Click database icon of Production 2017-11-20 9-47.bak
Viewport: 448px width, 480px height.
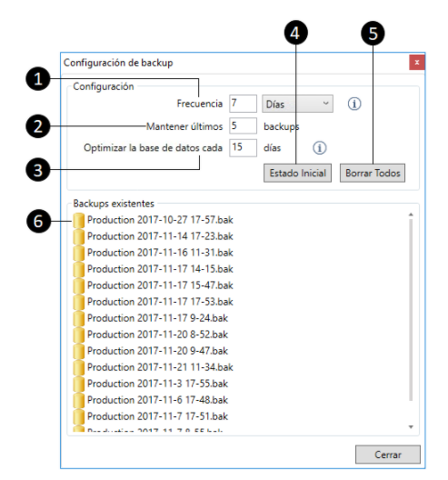[x=79, y=351]
